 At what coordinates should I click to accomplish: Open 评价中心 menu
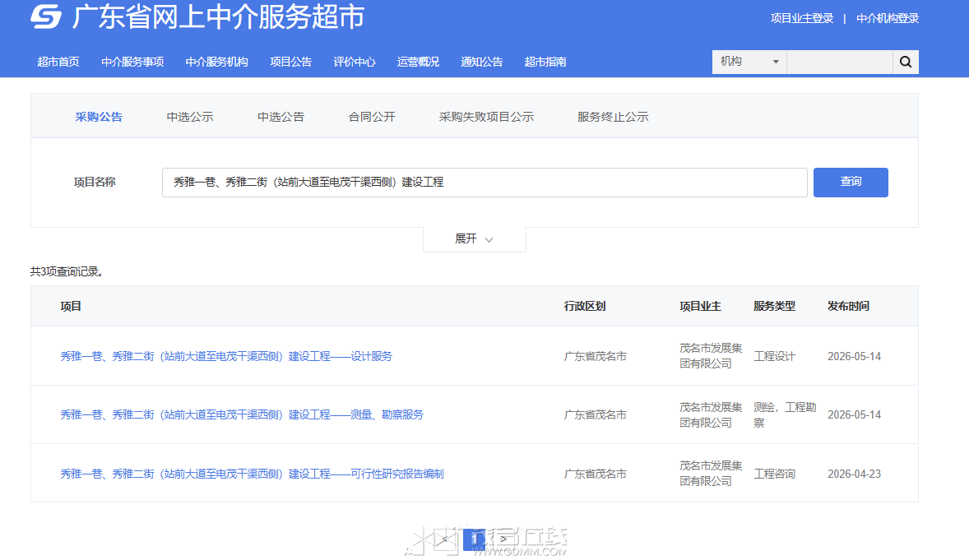(x=354, y=62)
